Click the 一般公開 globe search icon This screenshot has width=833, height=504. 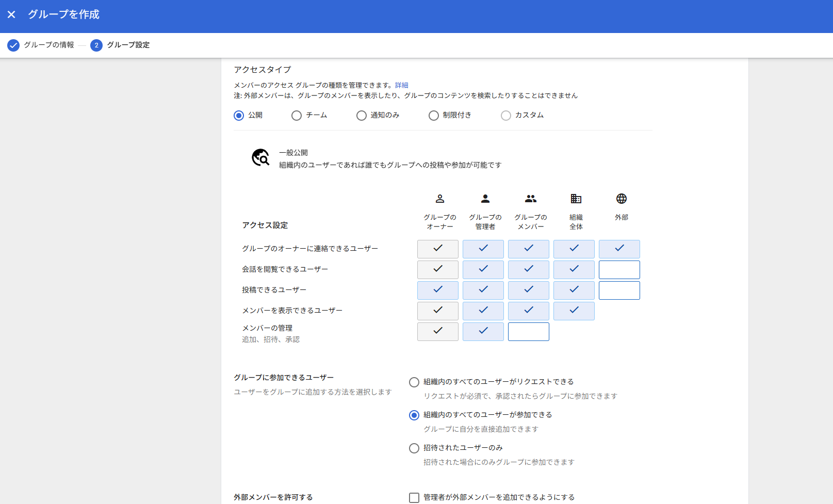[260, 157]
